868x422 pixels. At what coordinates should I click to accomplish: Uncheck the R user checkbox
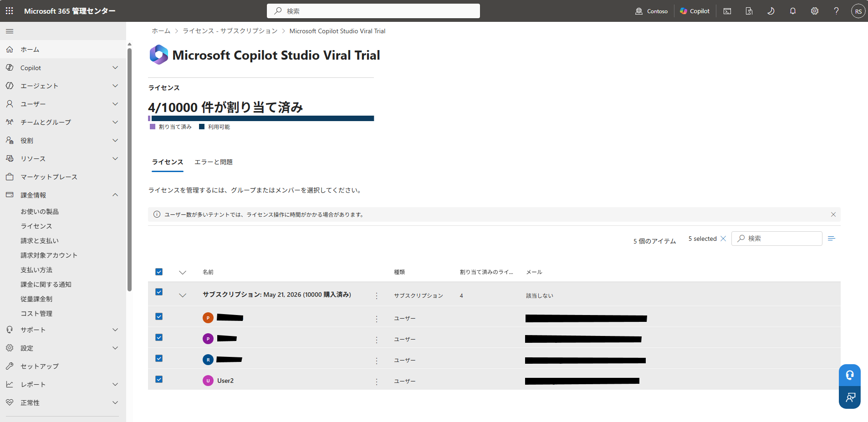coord(159,358)
